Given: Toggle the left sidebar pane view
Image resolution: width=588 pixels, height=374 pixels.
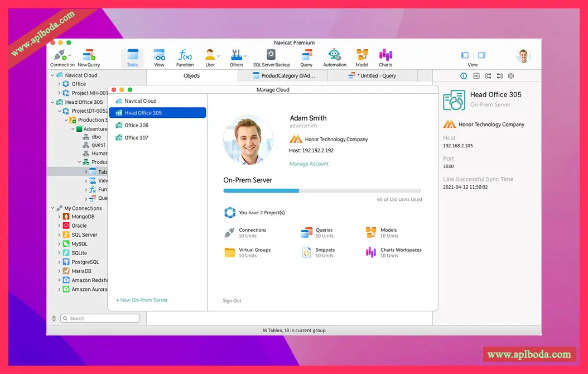Looking at the screenshot, I should click(465, 55).
